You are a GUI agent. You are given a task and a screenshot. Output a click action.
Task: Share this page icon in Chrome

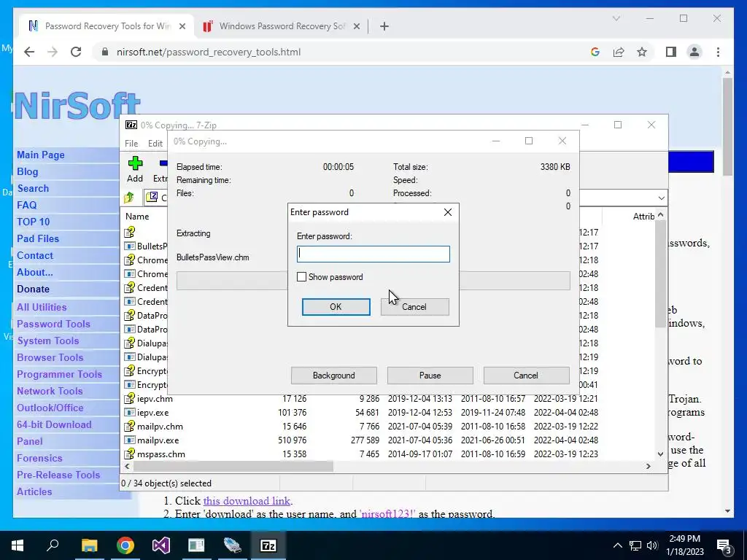coord(619,52)
